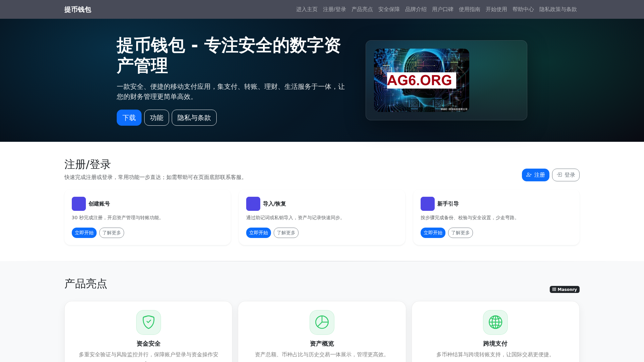Open 隐私政策与条款 nav link
Viewport: 644px width, 362px height.
(558, 9)
